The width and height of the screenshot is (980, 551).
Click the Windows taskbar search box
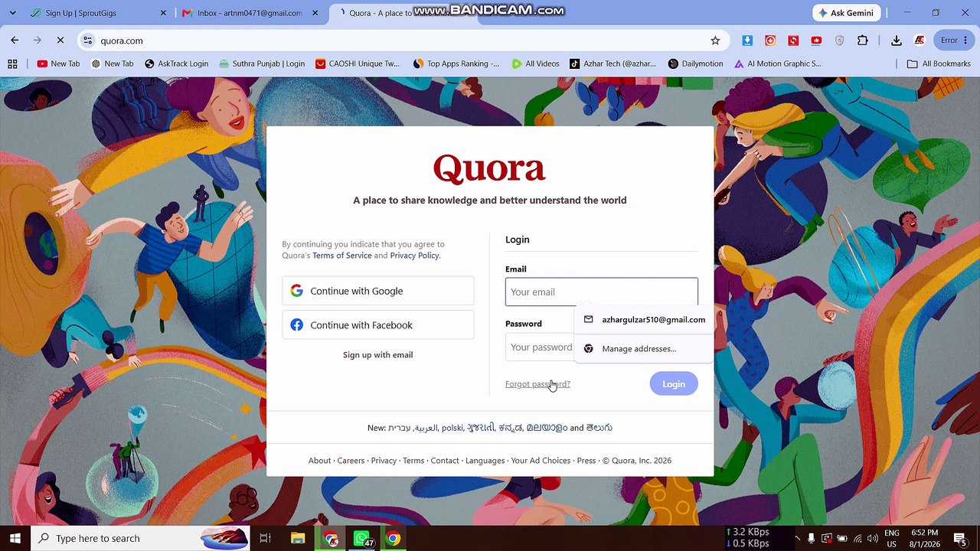tap(140, 538)
